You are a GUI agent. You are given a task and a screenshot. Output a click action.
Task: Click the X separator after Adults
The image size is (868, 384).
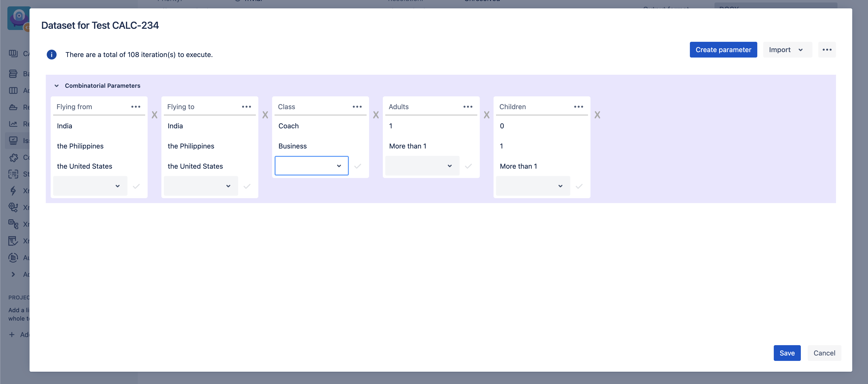tap(487, 115)
